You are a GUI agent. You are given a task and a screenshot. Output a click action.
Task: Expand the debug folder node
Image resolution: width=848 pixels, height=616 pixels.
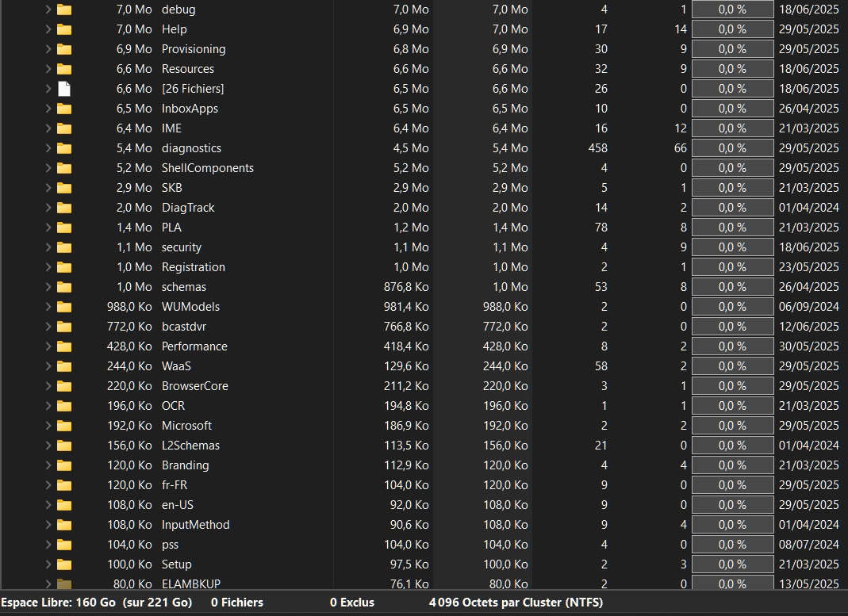click(x=48, y=10)
